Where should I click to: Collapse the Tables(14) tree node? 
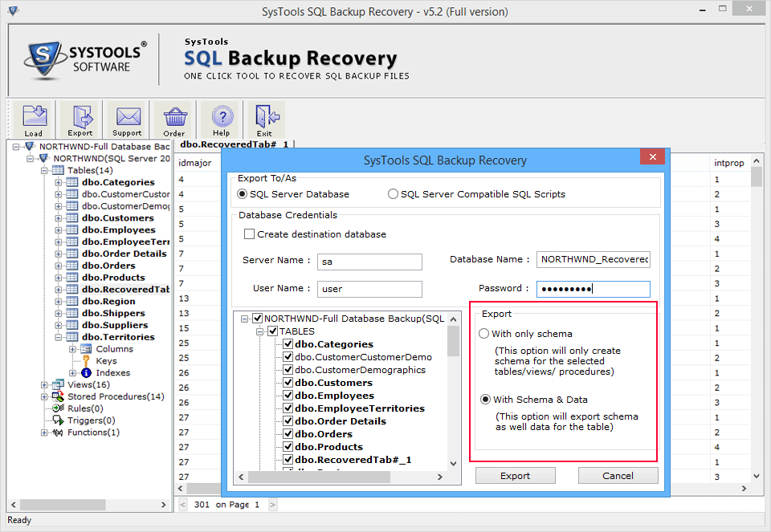point(44,170)
